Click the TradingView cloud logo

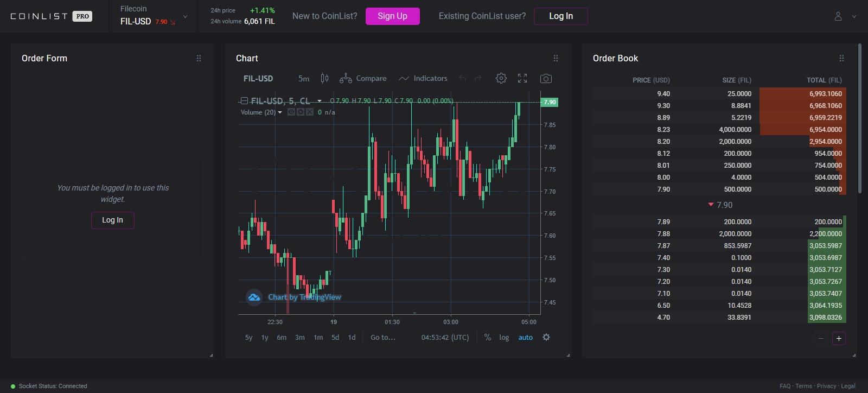tap(254, 297)
